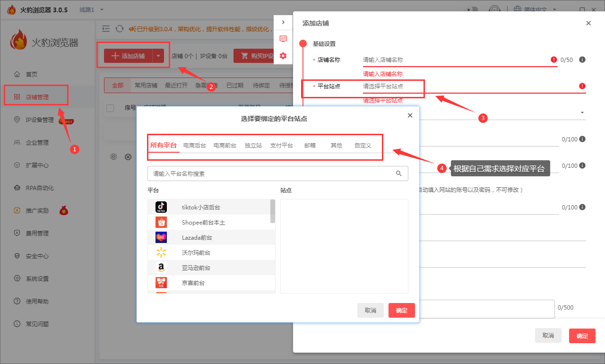Click the aperture icon below the table
The image size is (605, 364).
point(113,156)
